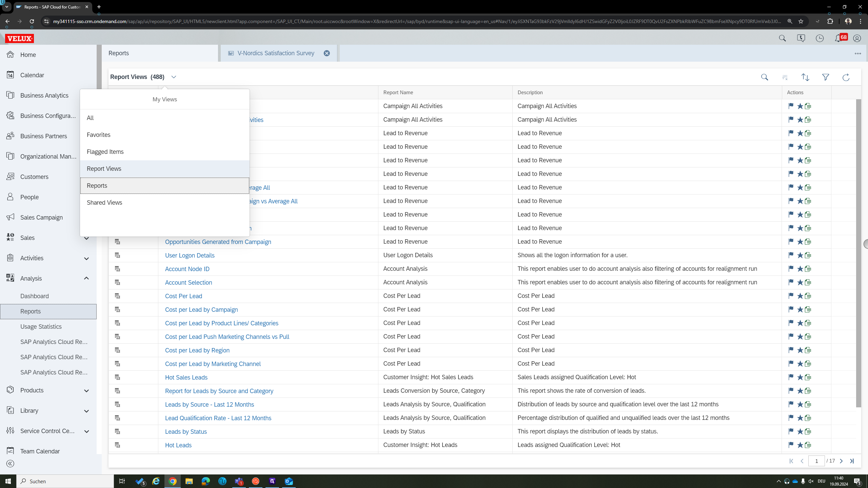Flag the Cost per Lead by Region row

[x=791, y=350]
